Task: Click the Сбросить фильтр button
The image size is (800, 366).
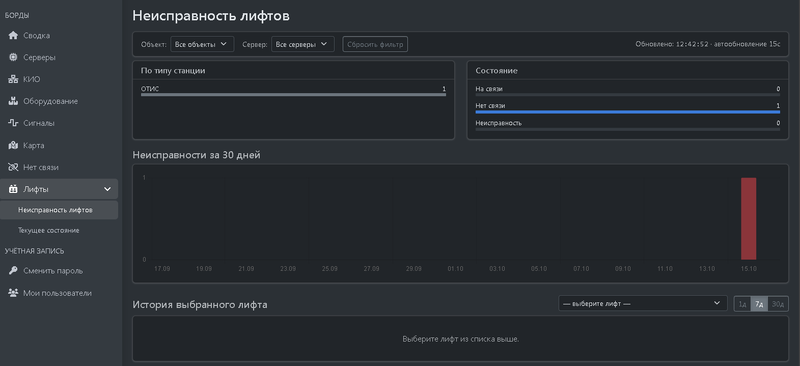Action: (x=375, y=44)
